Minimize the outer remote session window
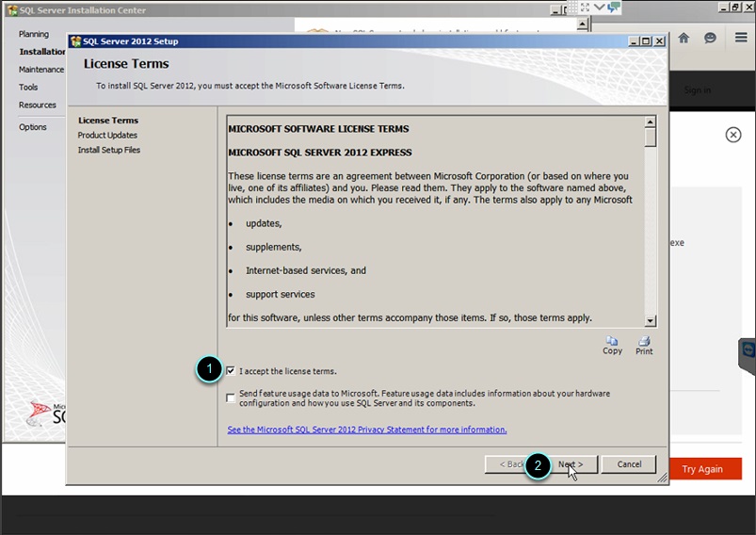Screen dimensions: 756x535 [724, 8]
